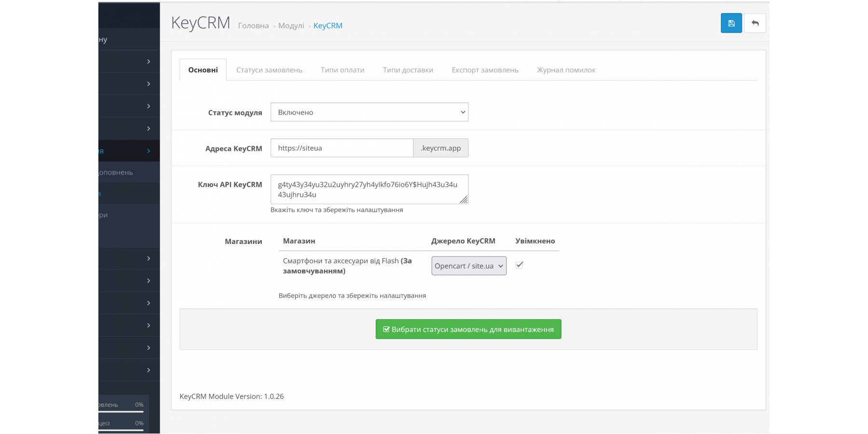Go to Модулі in the breadcrumb
This screenshot has width=868, height=434.
click(x=291, y=26)
